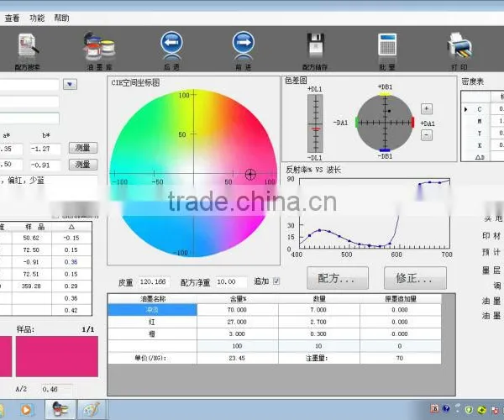Click the 2.700 quantity cell

tap(319, 322)
